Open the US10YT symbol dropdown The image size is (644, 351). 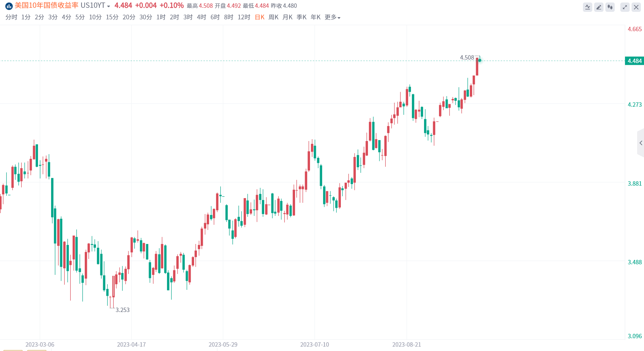tap(95, 6)
